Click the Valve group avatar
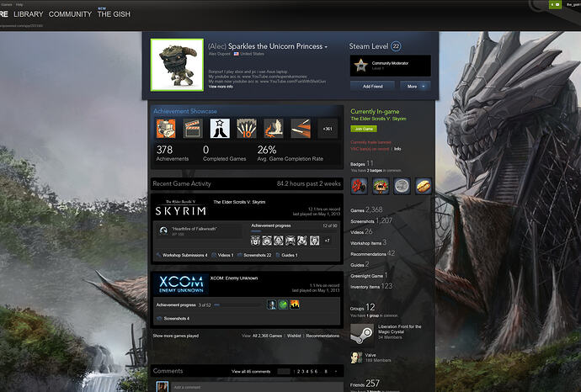Image resolution: width=581 pixels, height=392 pixels. pos(356,358)
